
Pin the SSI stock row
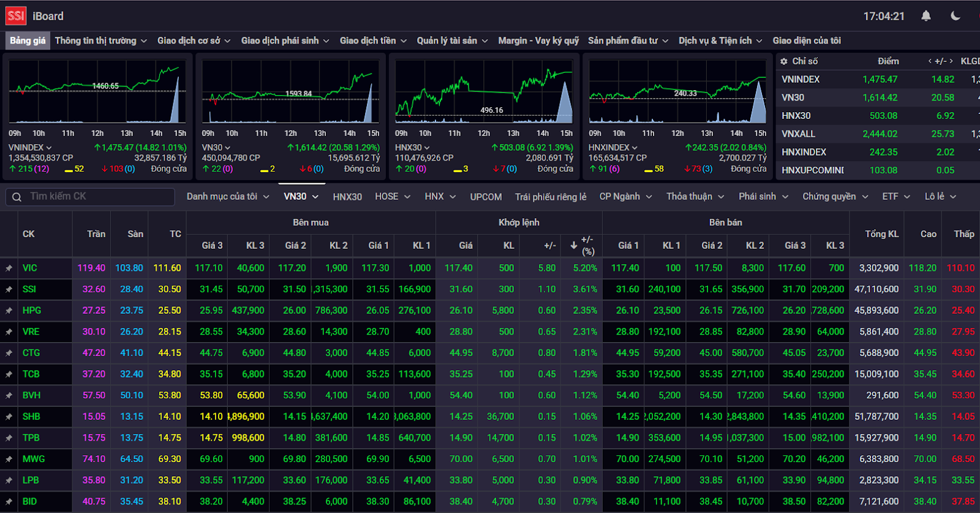[9, 289]
